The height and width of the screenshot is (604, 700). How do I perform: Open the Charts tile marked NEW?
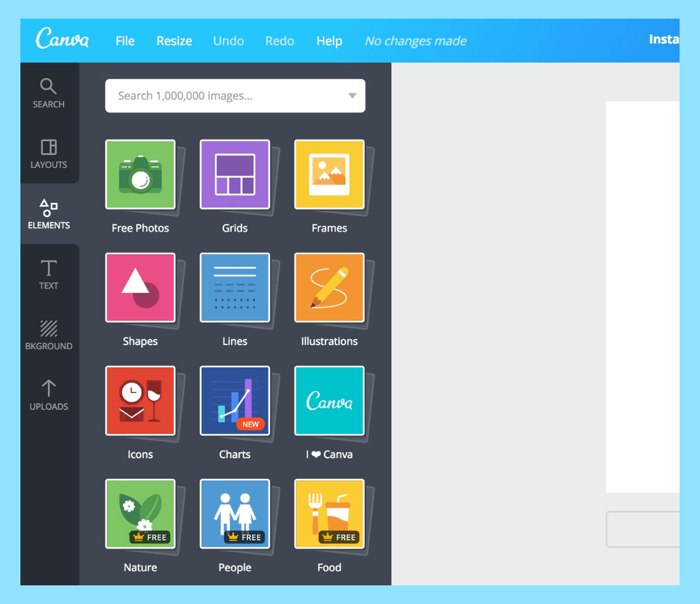pos(235,401)
